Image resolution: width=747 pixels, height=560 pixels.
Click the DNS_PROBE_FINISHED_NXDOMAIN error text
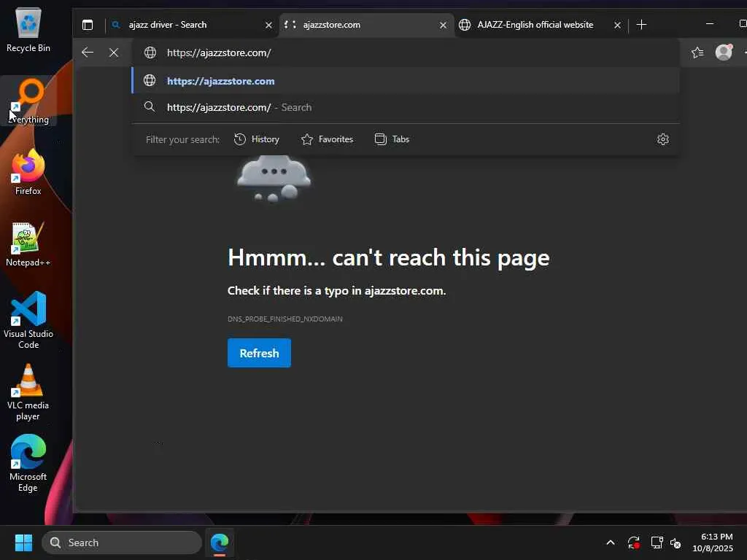(x=285, y=319)
